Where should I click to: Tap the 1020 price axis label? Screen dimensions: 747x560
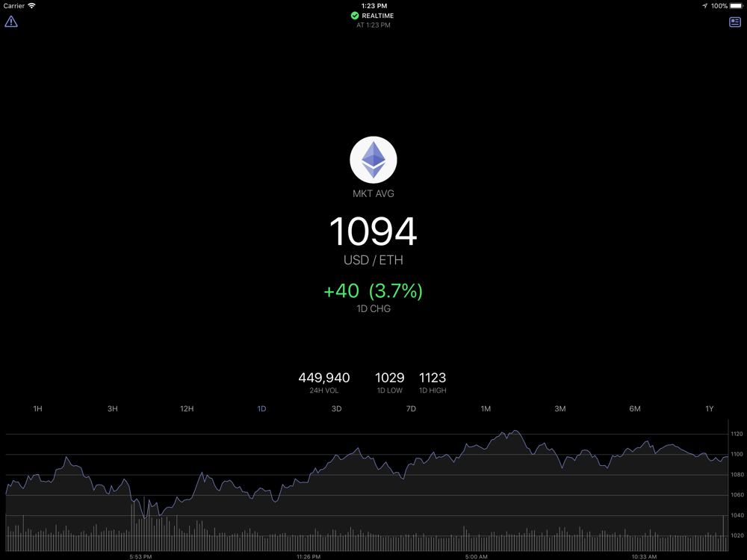[737, 535]
